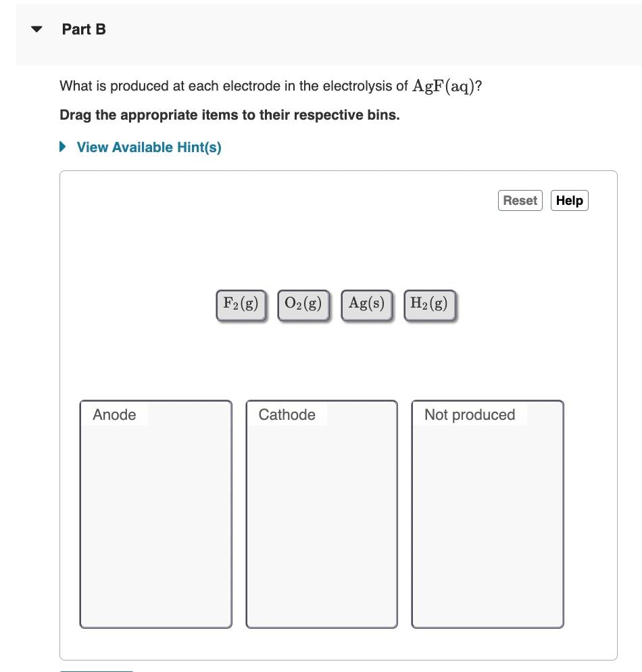Click the Anode bin label text
This screenshot has height=672, width=642.
point(114,414)
